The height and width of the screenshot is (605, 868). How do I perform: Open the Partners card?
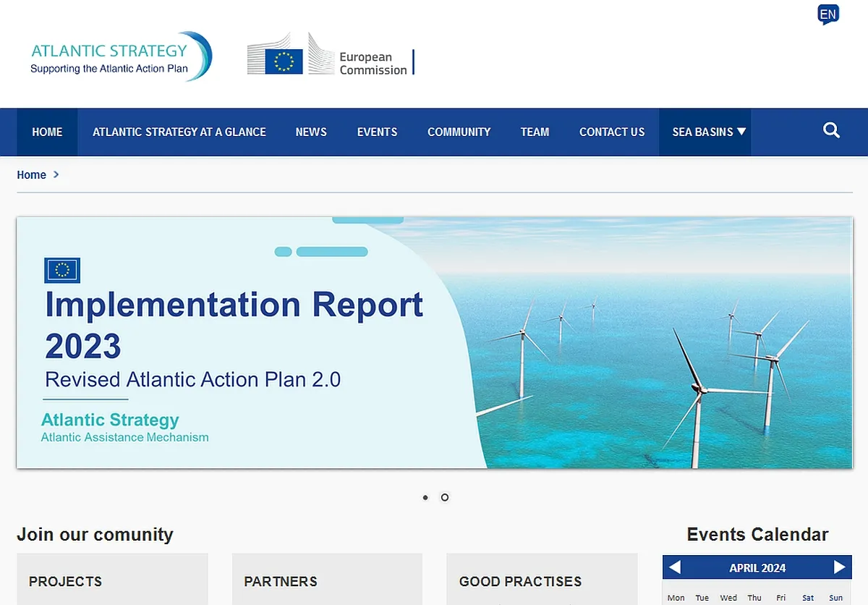click(327, 580)
